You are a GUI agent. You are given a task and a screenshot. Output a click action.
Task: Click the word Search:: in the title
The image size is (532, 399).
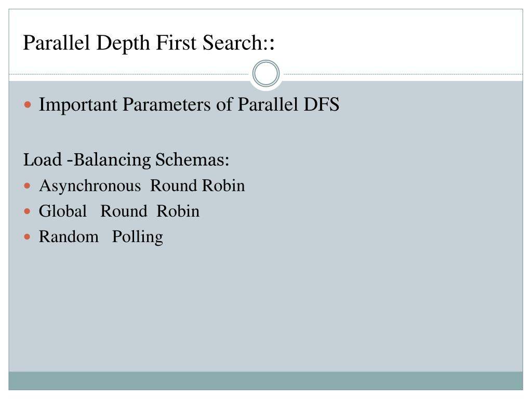pos(238,43)
